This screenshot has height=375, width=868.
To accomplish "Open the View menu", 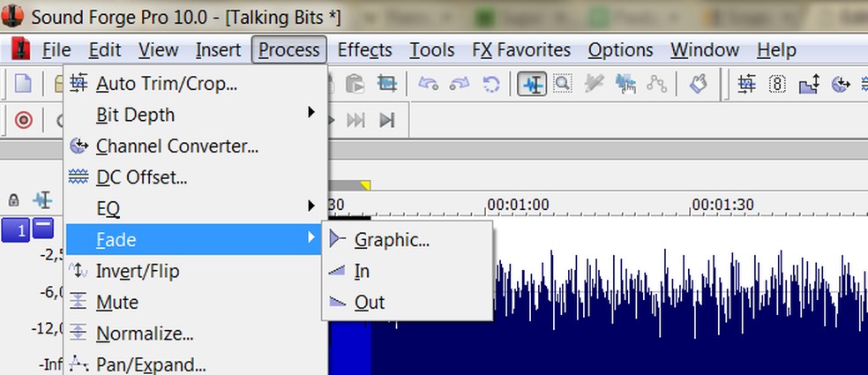I will point(158,49).
